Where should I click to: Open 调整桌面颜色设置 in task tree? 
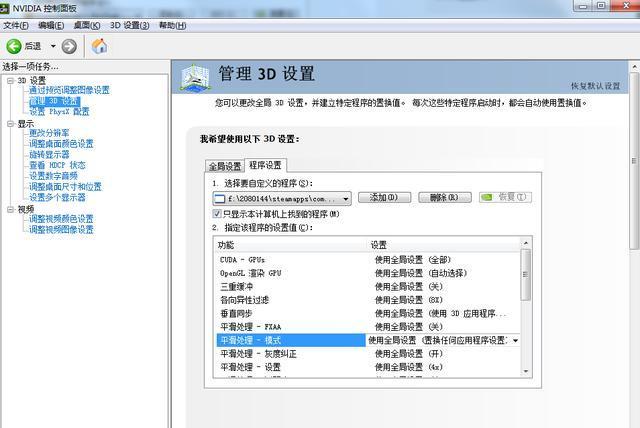61,144
